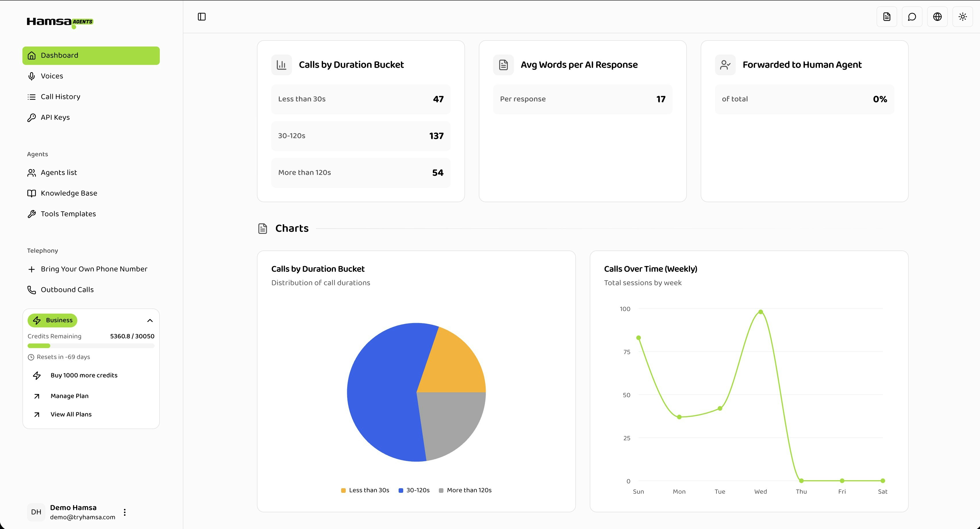Open the Knowledge Base panel
Viewport: 980px width, 529px height.
click(x=69, y=193)
